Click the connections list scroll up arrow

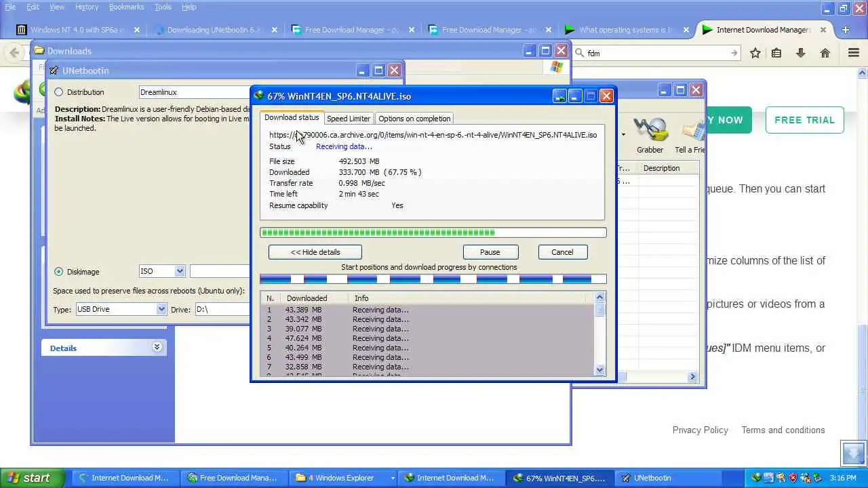(x=599, y=298)
